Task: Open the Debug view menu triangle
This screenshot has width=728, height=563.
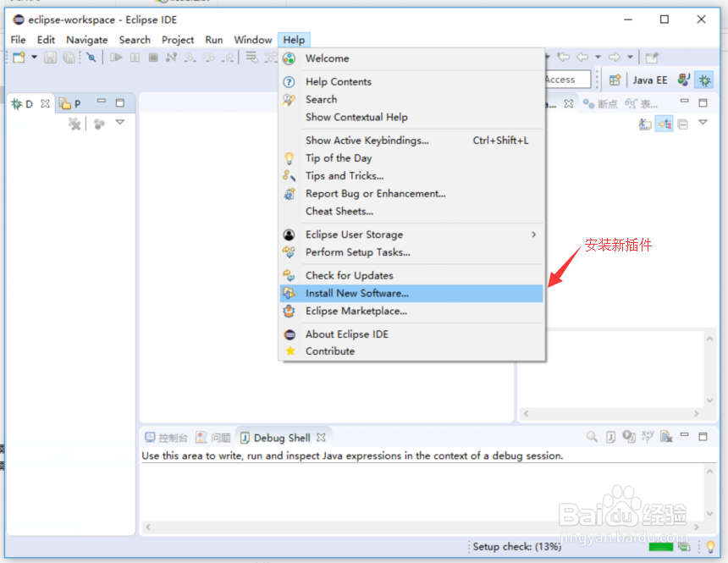Action: [x=120, y=123]
